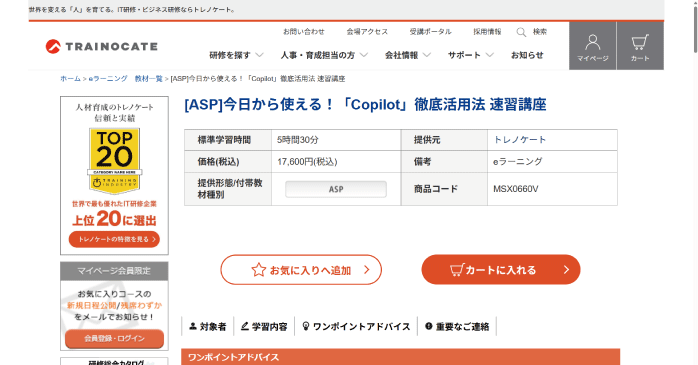The width and height of the screenshot is (698, 365).
Task: Expand サポート menu chevron
Action: coord(490,55)
